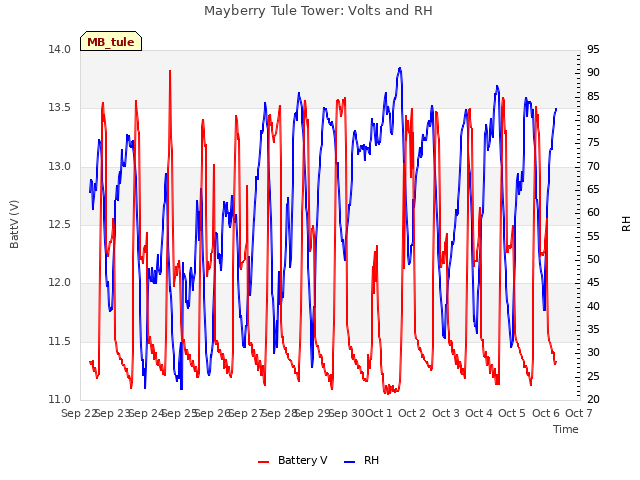Click the Oct 1 tick label
The height and width of the screenshot is (480, 640).
point(378,413)
